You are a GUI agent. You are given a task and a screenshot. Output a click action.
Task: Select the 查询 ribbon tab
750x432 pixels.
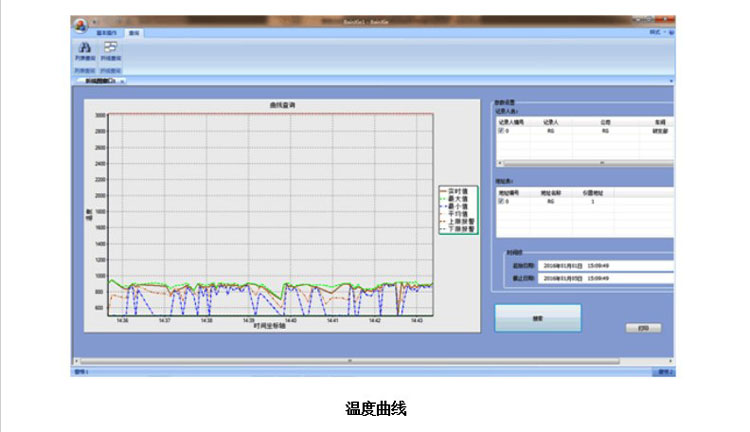[x=133, y=33]
